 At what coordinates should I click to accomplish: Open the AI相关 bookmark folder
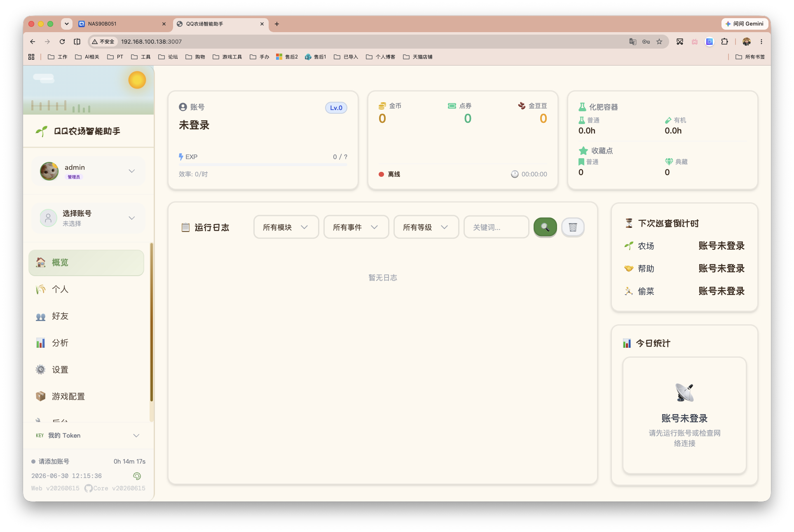coord(87,57)
